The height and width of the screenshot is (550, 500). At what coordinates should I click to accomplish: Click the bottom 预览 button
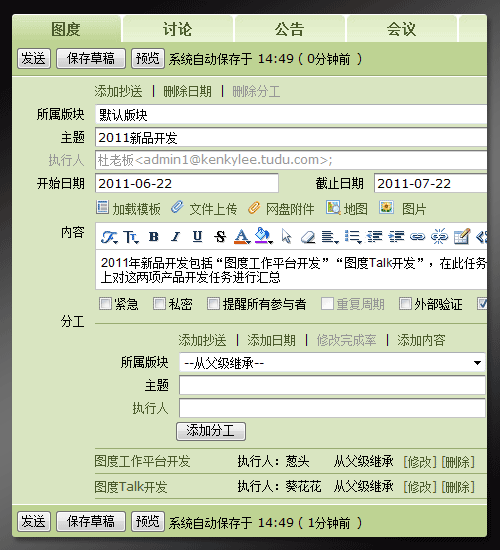click(x=148, y=522)
